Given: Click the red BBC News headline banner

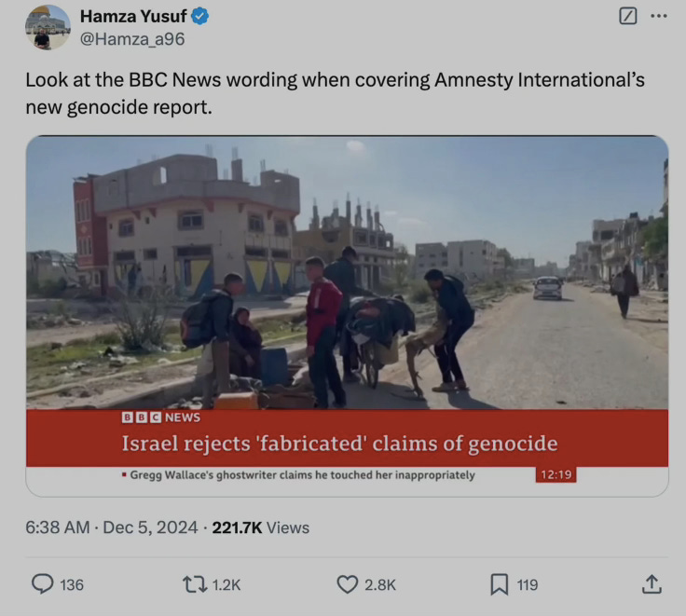Looking at the screenshot, I should pos(347,438).
